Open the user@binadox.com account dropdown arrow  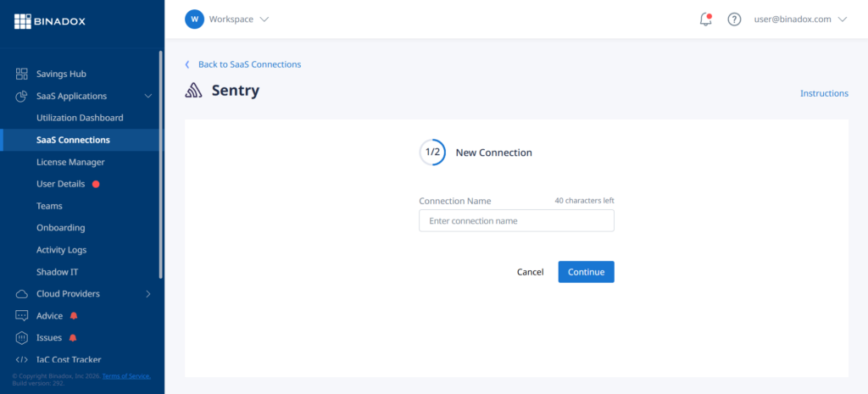pyautogui.click(x=843, y=19)
